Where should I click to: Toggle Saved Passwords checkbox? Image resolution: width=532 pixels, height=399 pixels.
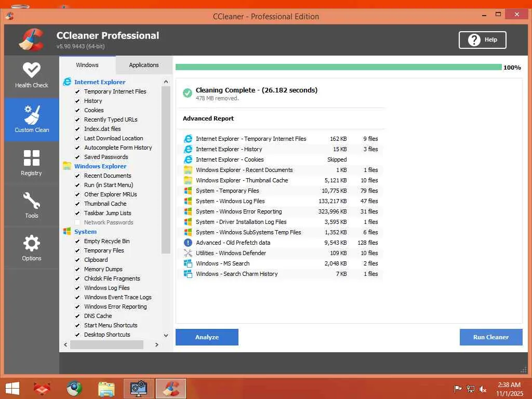pos(77,157)
